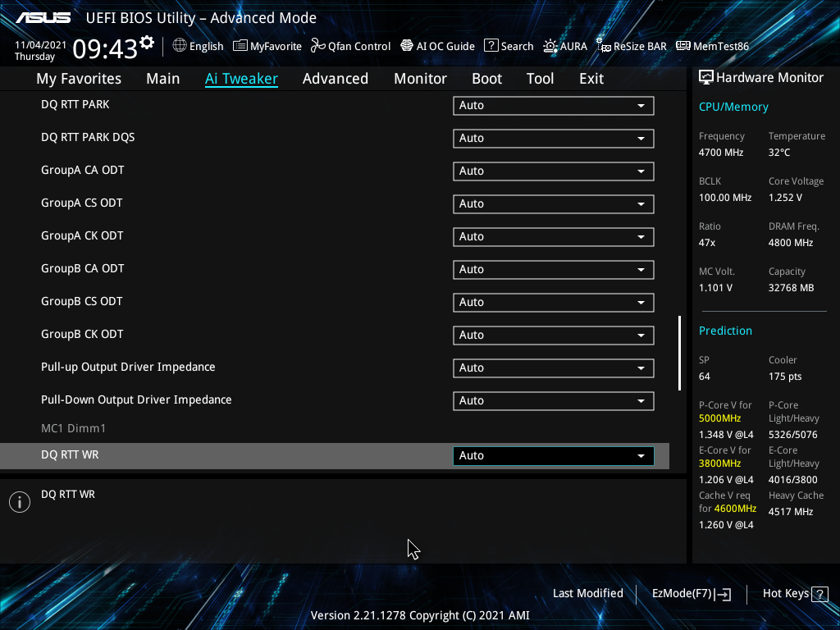Image resolution: width=840 pixels, height=630 pixels.
Task: Open the clock settings gear icon
Action: (147, 43)
